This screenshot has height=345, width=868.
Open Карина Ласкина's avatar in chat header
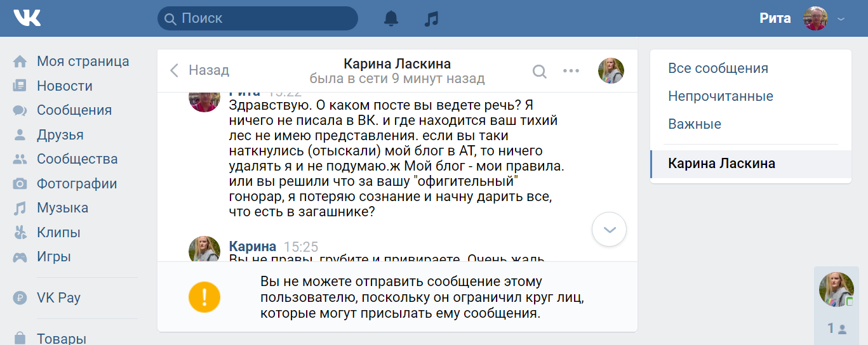[x=611, y=71]
